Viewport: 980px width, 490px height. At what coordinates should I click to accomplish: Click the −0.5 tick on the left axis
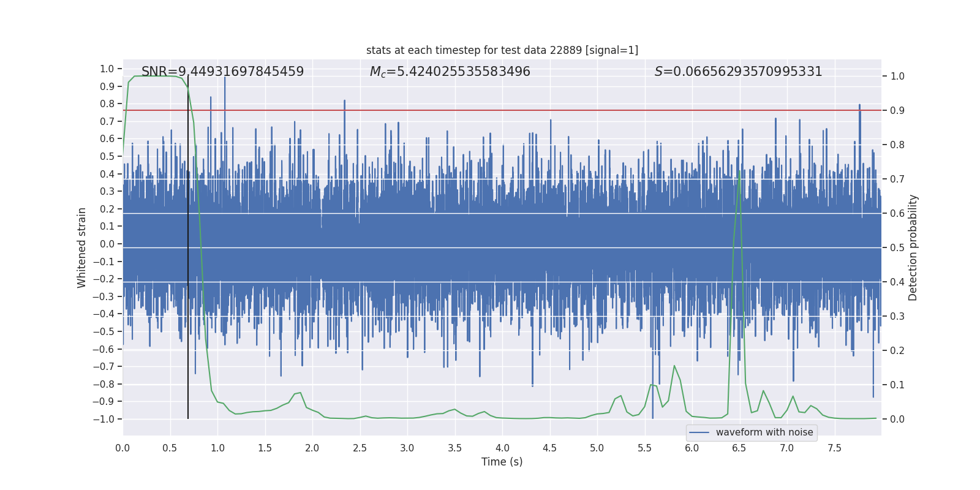107,331
